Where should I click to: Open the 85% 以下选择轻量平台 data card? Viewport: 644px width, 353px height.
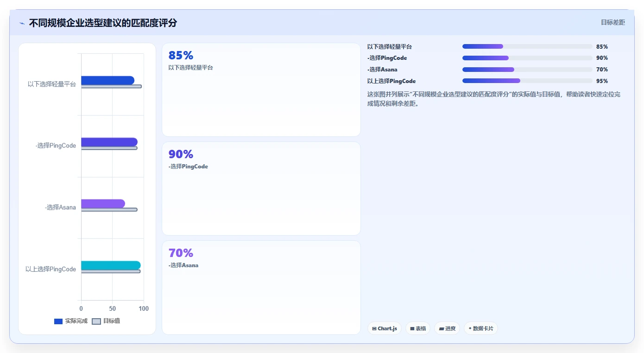coord(261,90)
